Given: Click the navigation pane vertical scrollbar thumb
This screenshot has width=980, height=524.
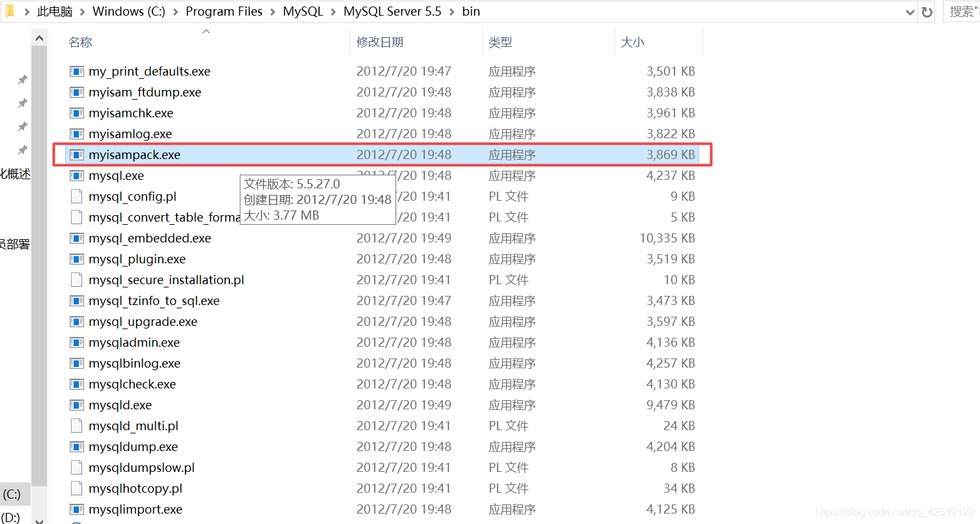Looking at the screenshot, I should [x=40, y=267].
